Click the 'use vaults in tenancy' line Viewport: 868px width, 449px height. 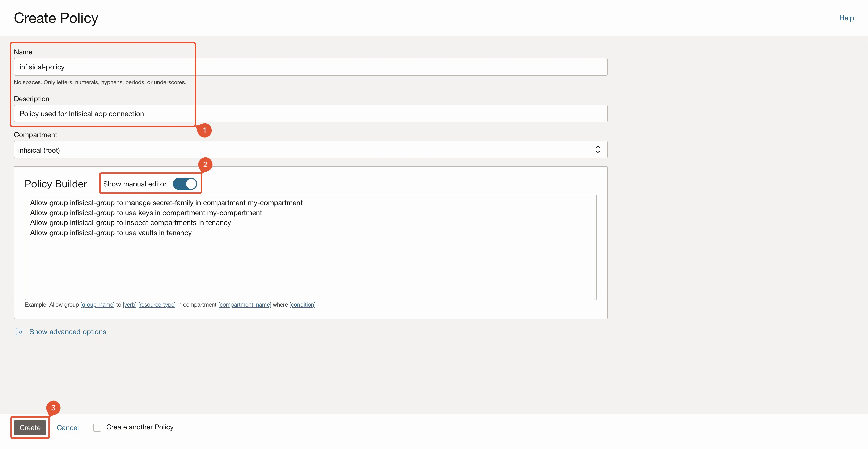[111, 233]
